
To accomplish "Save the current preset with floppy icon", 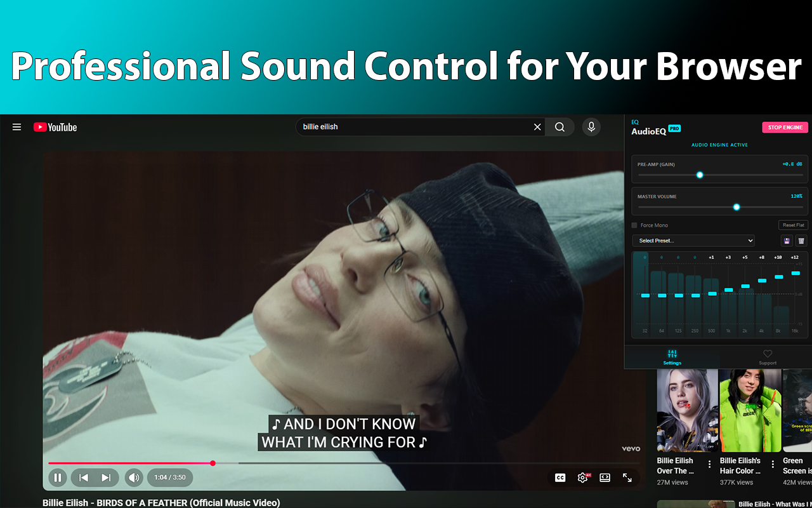I will (x=787, y=241).
